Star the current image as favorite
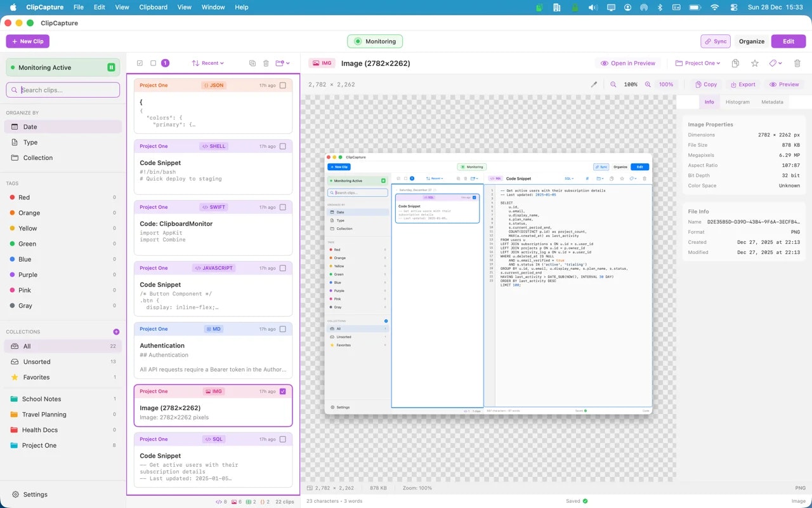 click(x=755, y=63)
